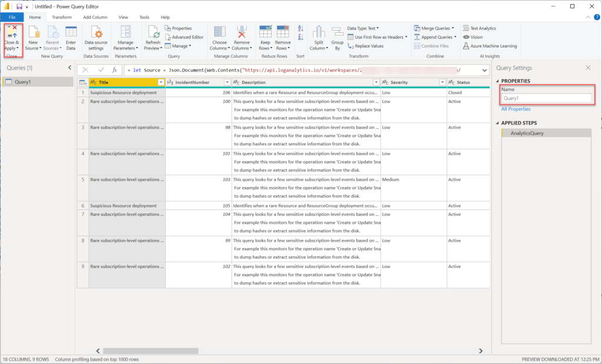Click the Manage Parameters icon
Image resolution: width=602 pixels, height=364 pixels.
[x=126, y=32]
